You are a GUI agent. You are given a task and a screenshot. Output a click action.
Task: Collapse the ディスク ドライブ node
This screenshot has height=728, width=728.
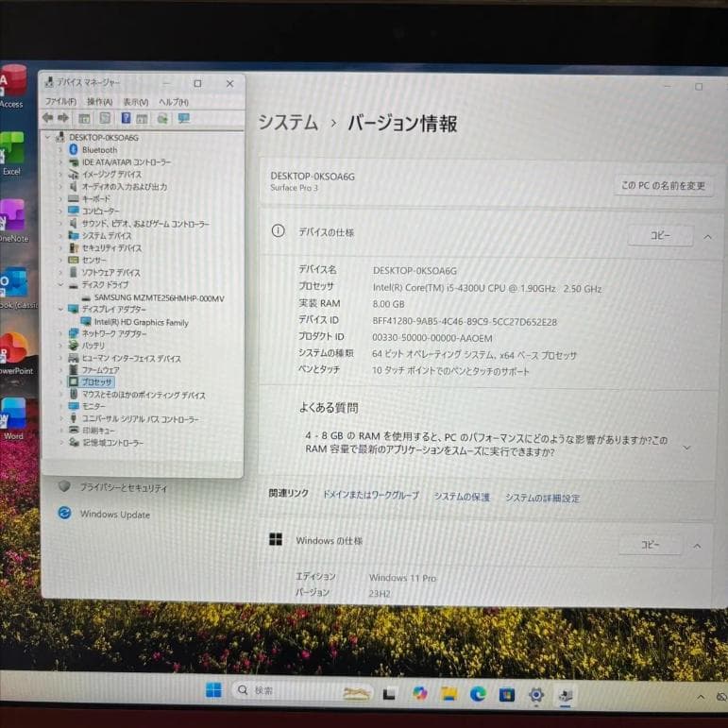point(60,284)
